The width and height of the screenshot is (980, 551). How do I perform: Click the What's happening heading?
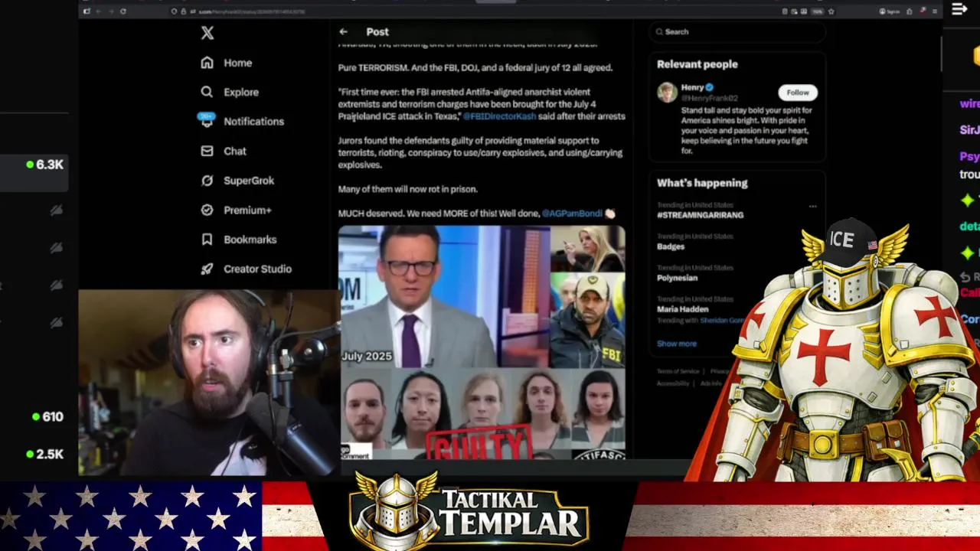702,183
